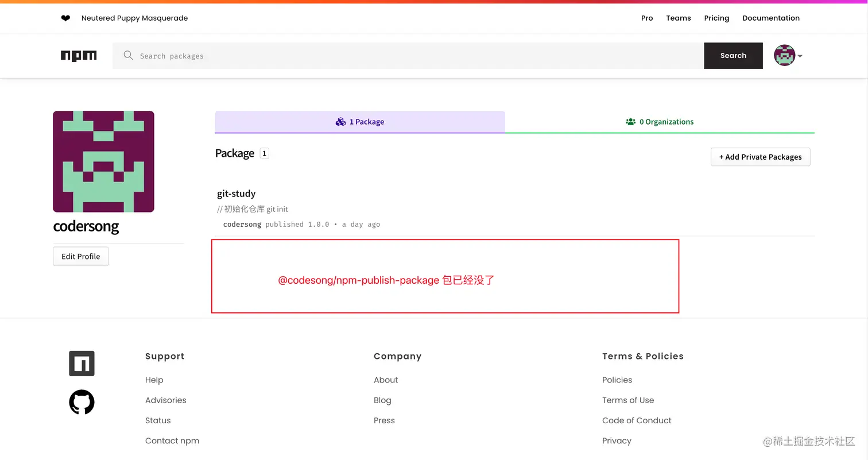The width and height of the screenshot is (868, 460).
Task: Click the heart icon in the top bar
Action: pyautogui.click(x=65, y=18)
